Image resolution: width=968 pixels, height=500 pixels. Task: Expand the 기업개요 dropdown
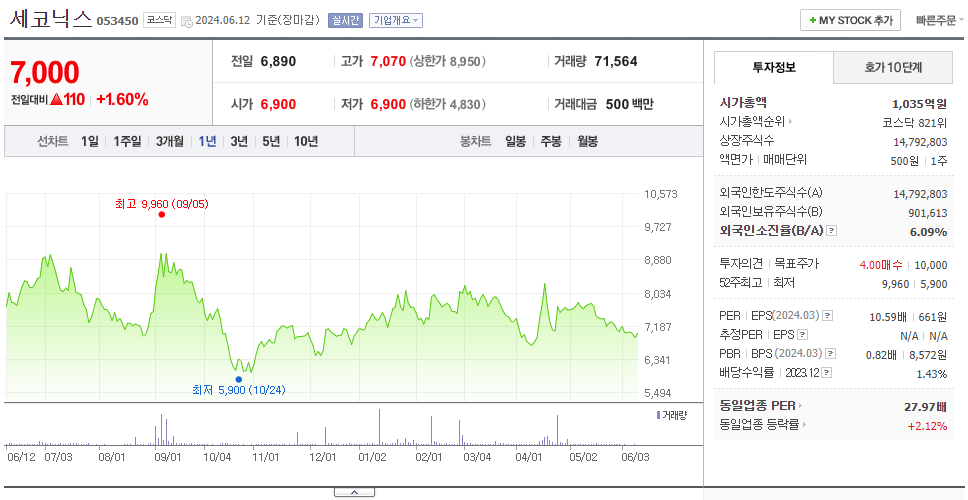tap(396, 20)
